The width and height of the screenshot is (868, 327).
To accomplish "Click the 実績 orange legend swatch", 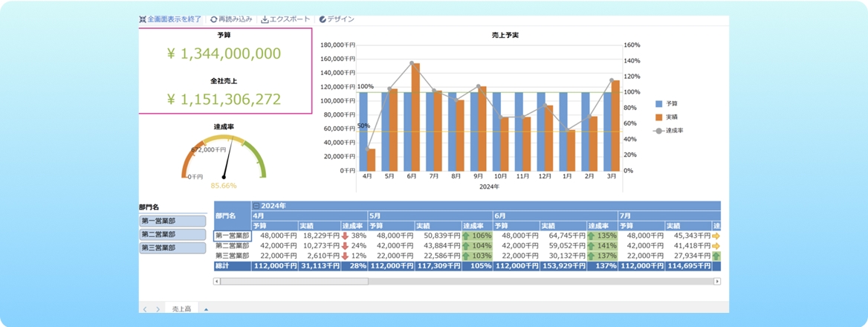I will pyautogui.click(x=658, y=117).
